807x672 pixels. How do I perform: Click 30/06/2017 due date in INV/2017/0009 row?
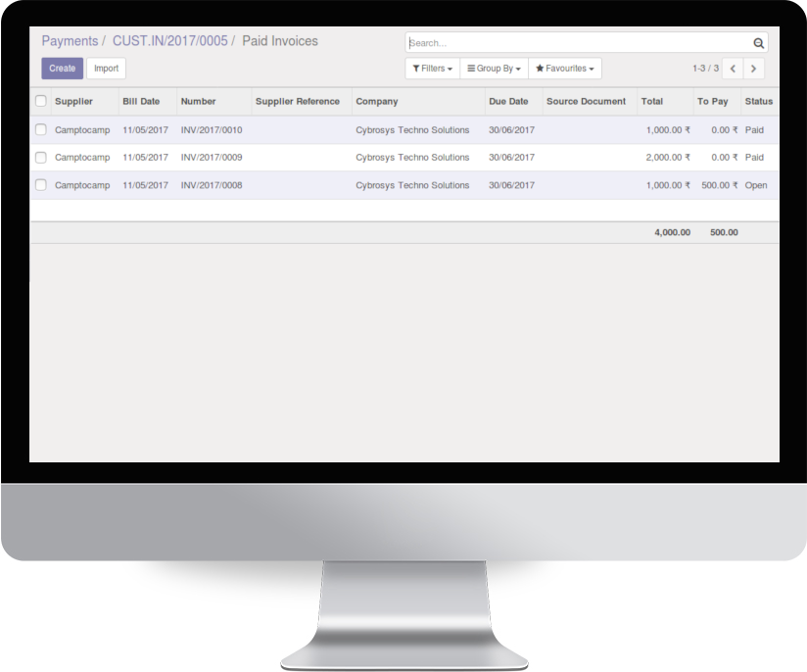click(511, 158)
